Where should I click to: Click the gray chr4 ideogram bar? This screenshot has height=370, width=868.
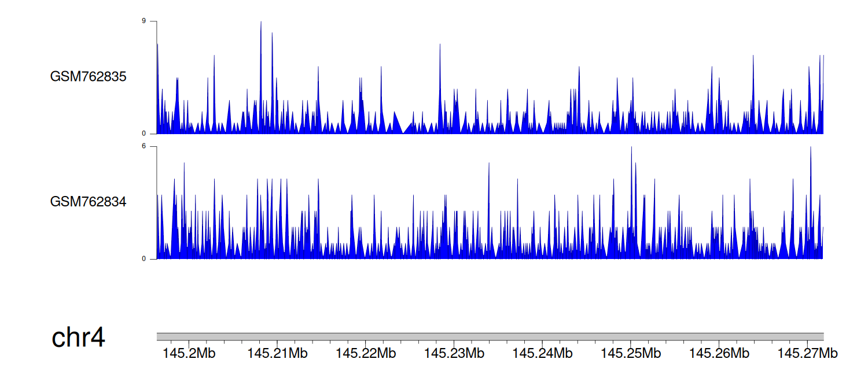tap(490, 336)
